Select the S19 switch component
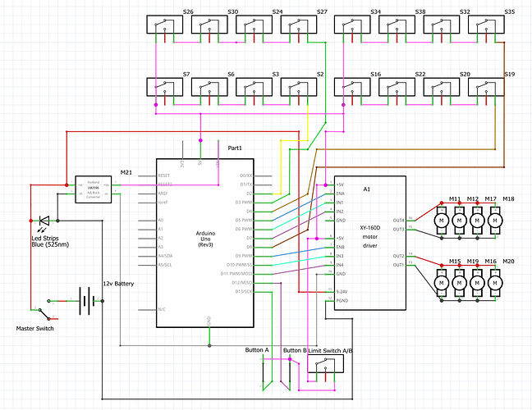The width and height of the screenshot is (532, 410). point(486,87)
